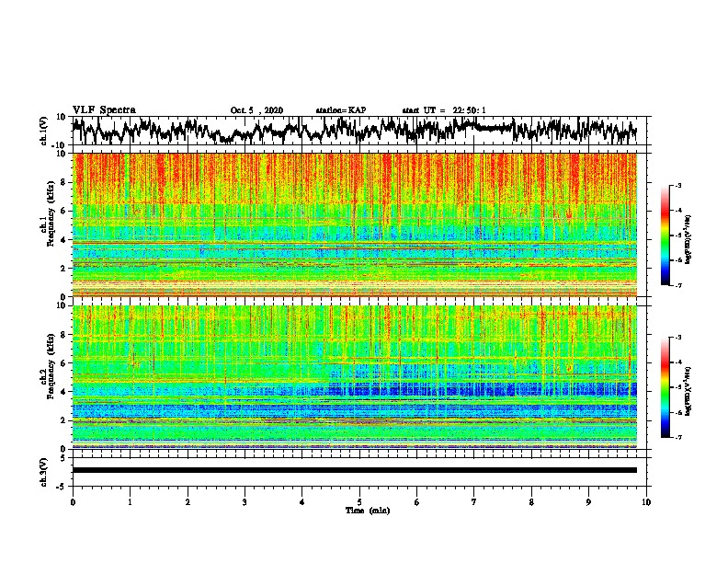This screenshot has width=728, height=563.
Task: Click time axis tick label "8"
Action: tap(531, 502)
